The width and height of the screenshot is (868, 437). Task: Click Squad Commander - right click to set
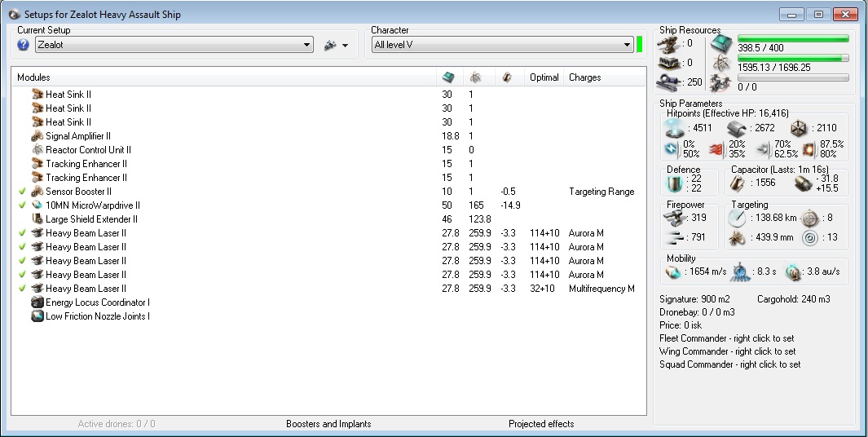point(730,364)
